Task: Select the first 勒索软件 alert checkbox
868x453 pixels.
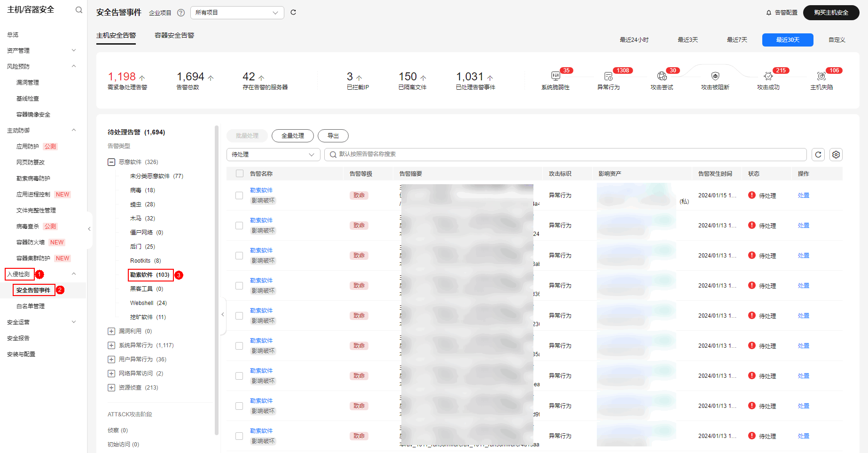Action: coord(239,195)
